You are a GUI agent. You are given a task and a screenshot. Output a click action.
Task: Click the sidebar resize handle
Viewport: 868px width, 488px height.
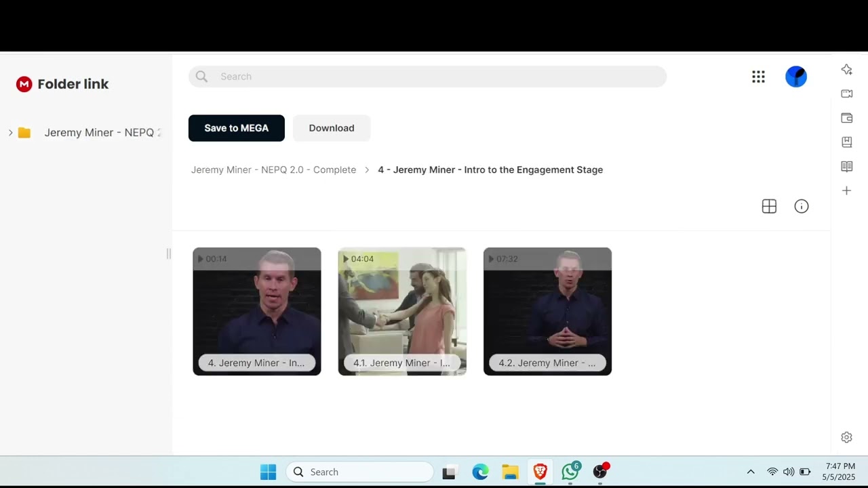pos(169,254)
